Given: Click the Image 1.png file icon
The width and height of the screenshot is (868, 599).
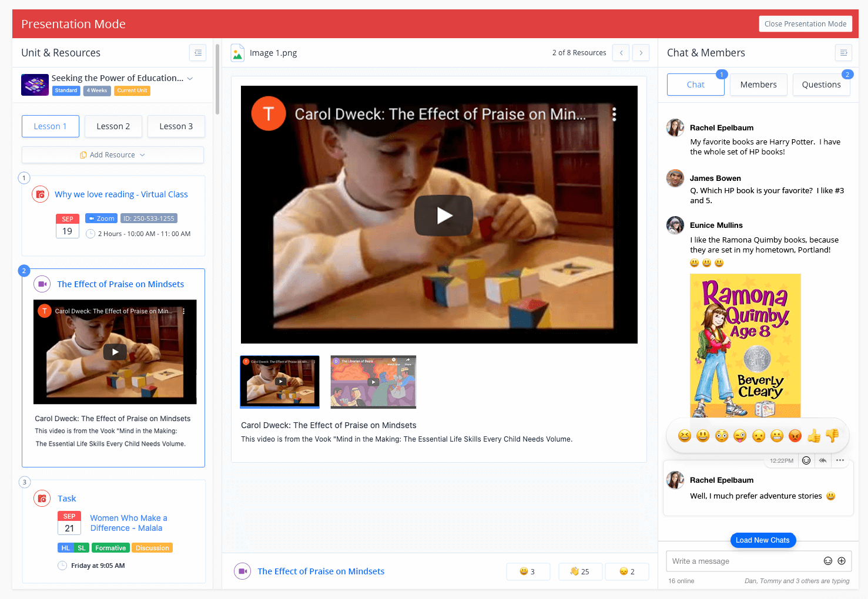Looking at the screenshot, I should pos(237,53).
